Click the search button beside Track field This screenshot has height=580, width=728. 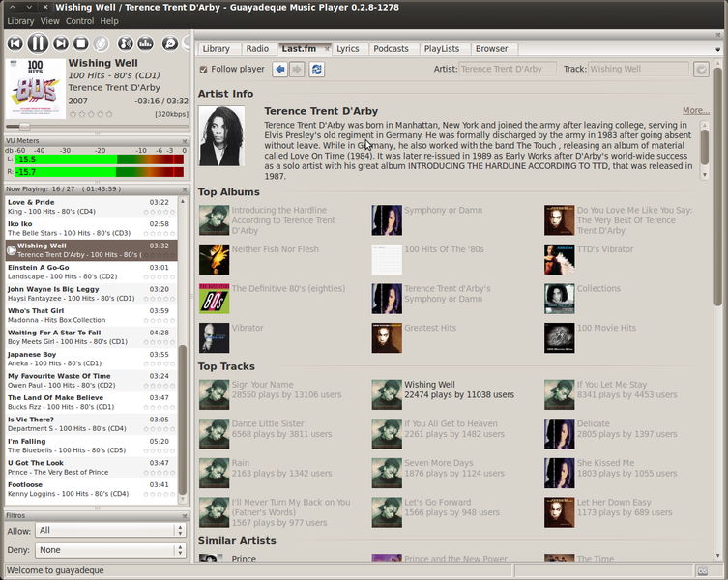pos(701,70)
